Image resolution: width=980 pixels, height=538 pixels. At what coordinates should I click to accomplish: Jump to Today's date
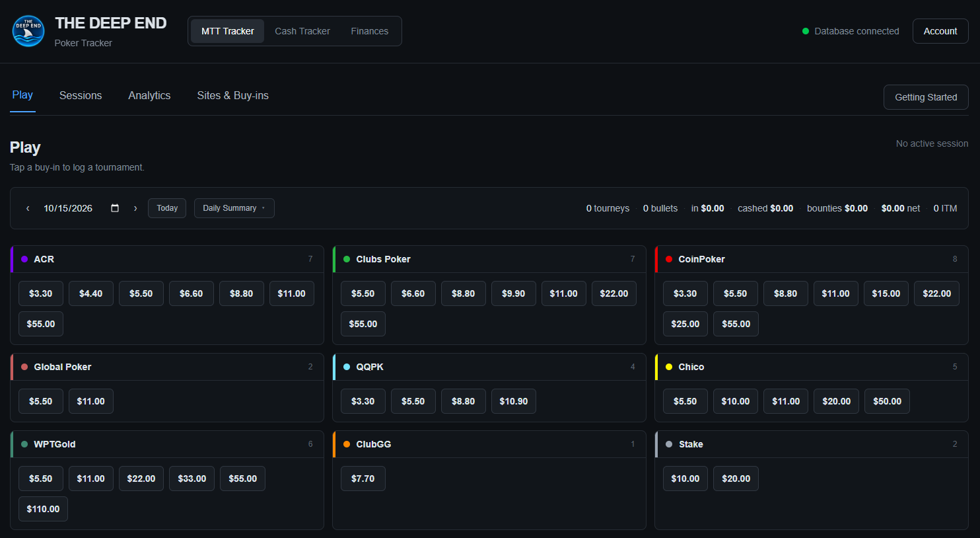[x=167, y=208]
